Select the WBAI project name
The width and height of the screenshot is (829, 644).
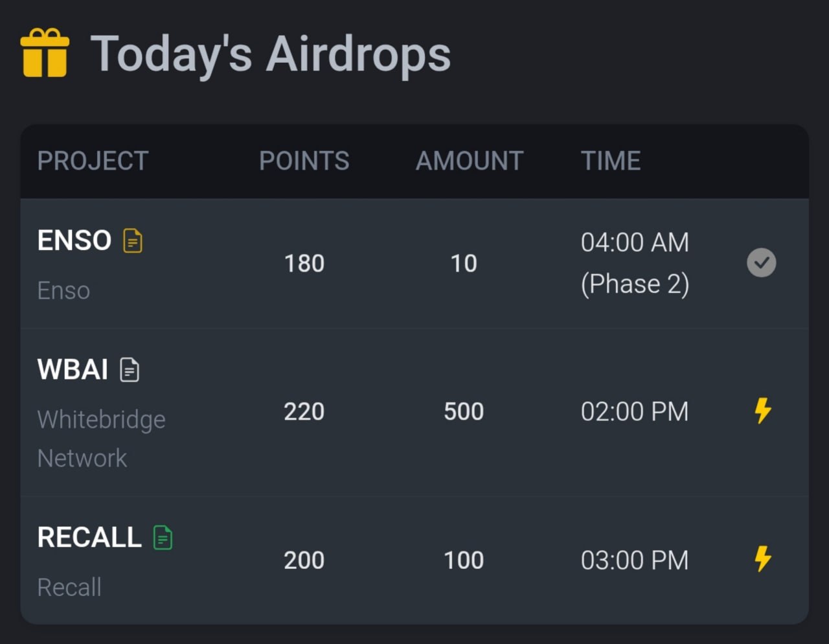click(x=73, y=369)
